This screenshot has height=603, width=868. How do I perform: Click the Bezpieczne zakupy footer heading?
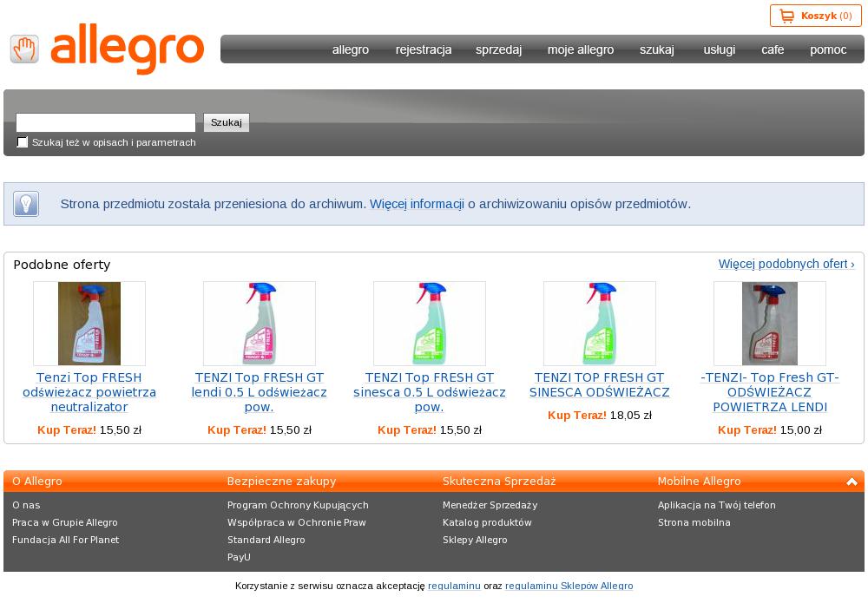(x=282, y=482)
